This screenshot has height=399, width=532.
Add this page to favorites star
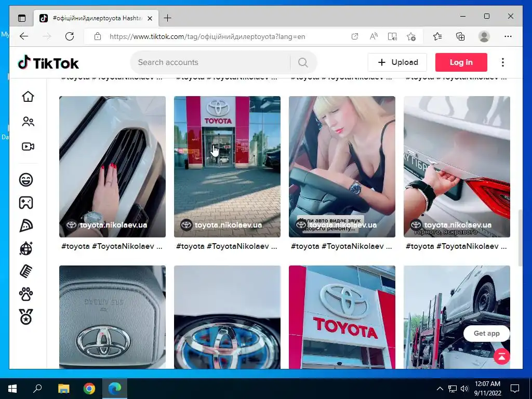[411, 36]
